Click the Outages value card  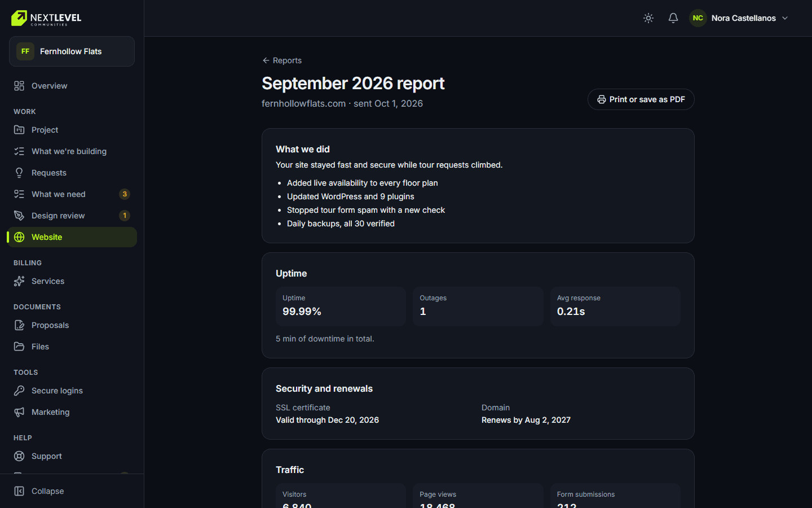coord(478,306)
